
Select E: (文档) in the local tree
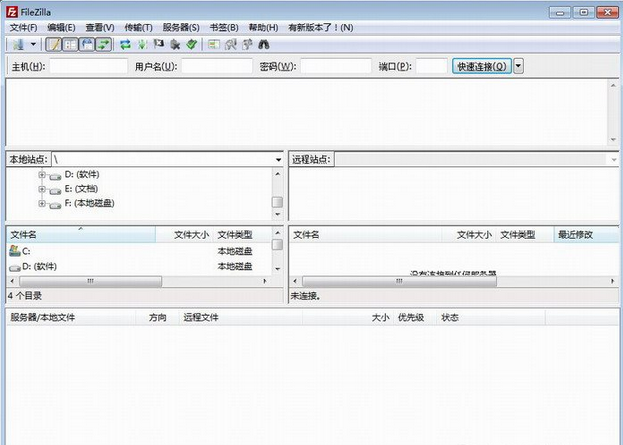pos(81,189)
